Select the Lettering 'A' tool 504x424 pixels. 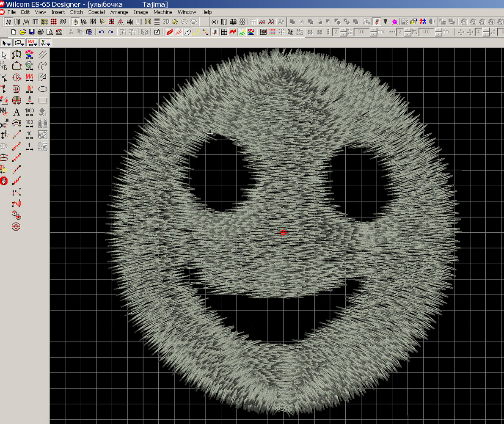click(x=17, y=112)
